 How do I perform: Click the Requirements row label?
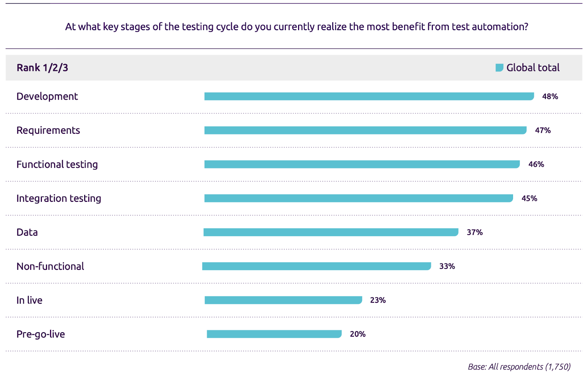[48, 130]
